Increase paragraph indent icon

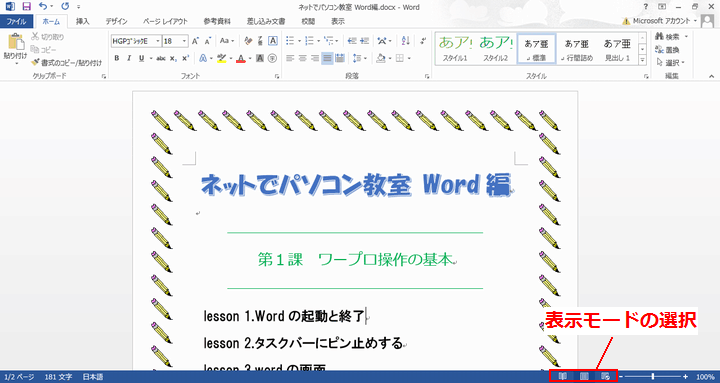365,41
